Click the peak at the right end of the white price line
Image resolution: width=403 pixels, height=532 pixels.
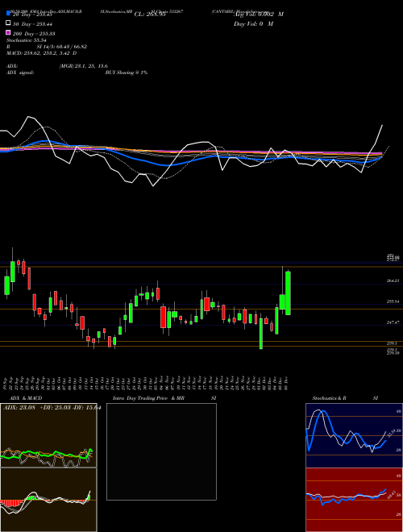(x=382, y=125)
